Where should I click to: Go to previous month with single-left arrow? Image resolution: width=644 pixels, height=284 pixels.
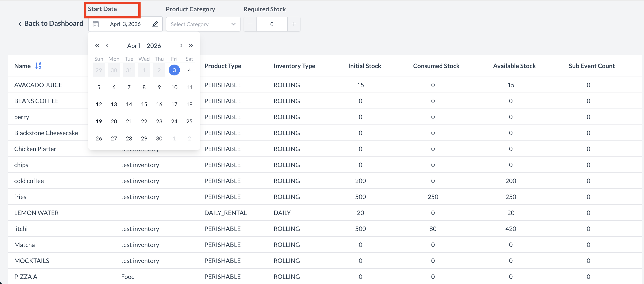[x=107, y=45]
